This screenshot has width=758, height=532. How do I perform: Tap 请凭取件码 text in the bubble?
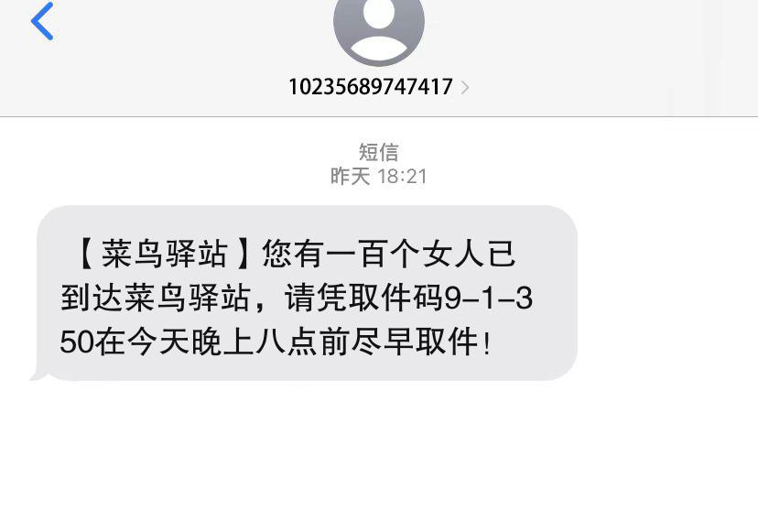coord(363,298)
